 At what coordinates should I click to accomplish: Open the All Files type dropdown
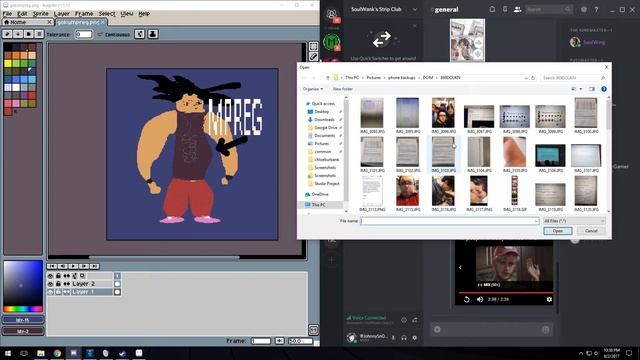coord(574,221)
